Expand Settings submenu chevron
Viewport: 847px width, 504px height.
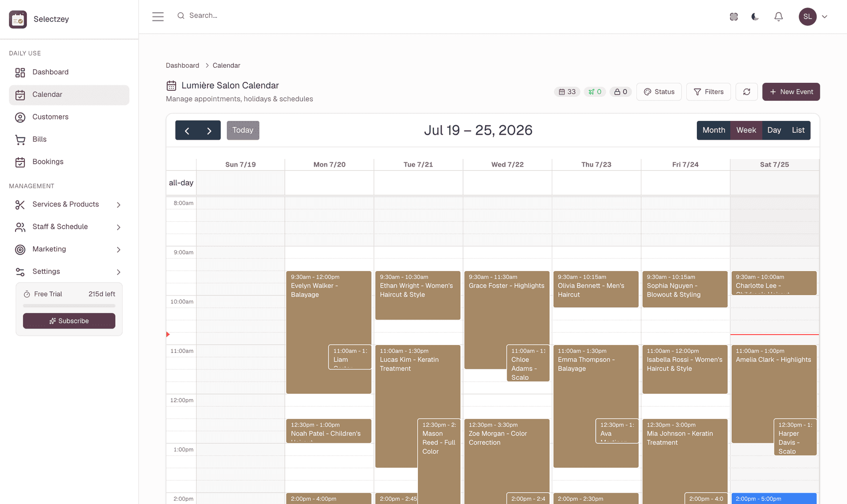(x=119, y=272)
